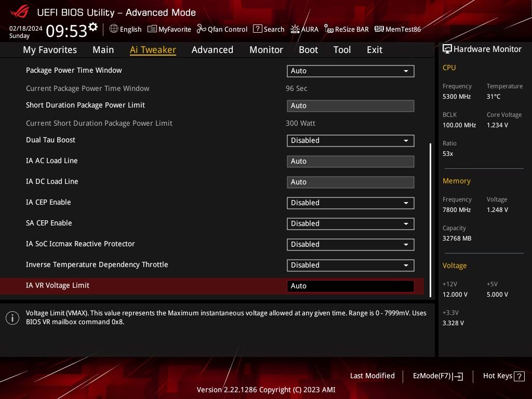The height and width of the screenshot is (399, 532).
Task: Toggle ReSize BAR icon
Action: (x=329, y=29)
